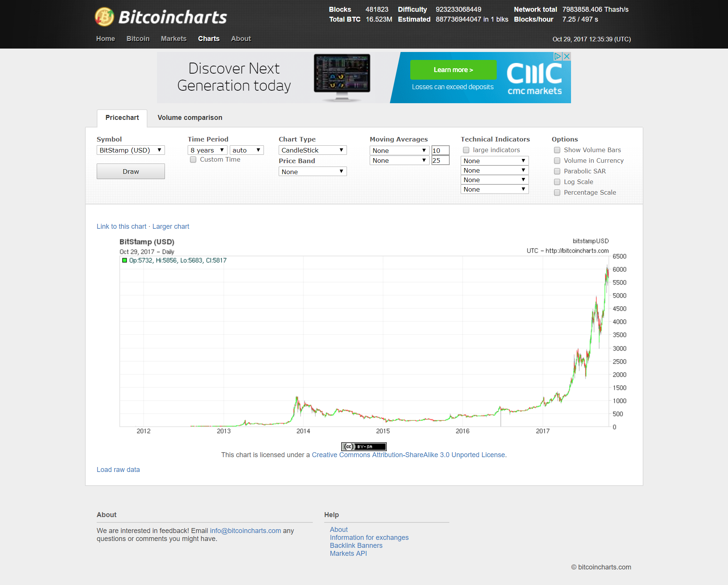Open the Backlink Banners link

356,546
